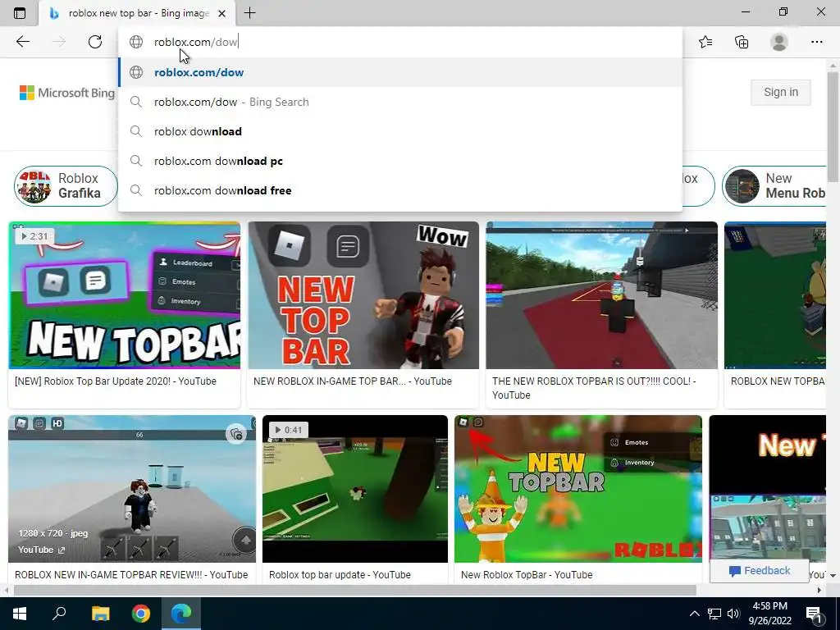The image size is (840, 630).
Task: Open the 1280 x 720 jpeg thumbnail
Action: (x=132, y=489)
